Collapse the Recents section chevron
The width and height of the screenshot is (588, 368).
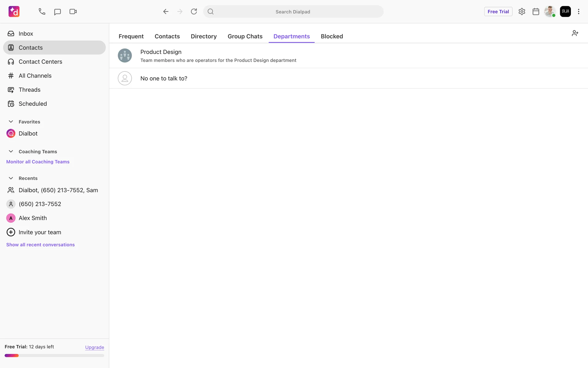pyautogui.click(x=11, y=178)
